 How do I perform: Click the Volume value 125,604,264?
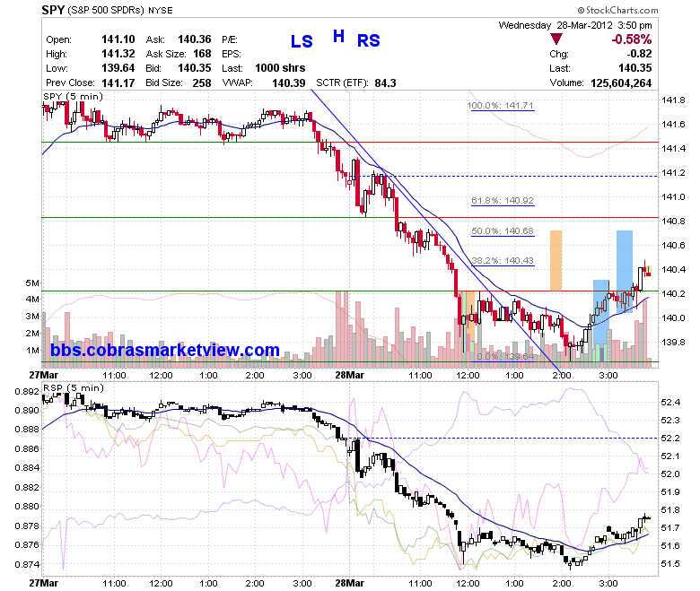point(621,83)
